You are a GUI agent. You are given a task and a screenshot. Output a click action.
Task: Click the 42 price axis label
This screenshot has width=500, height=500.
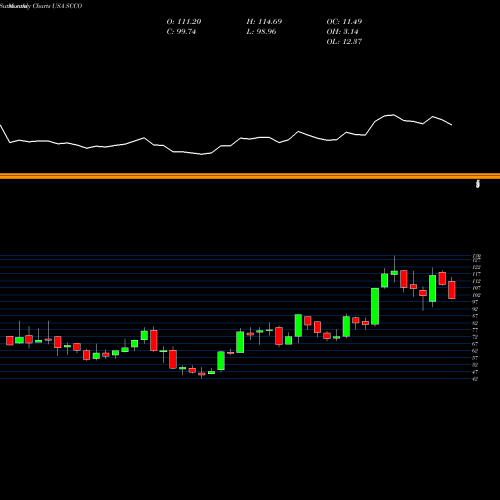coord(475,379)
